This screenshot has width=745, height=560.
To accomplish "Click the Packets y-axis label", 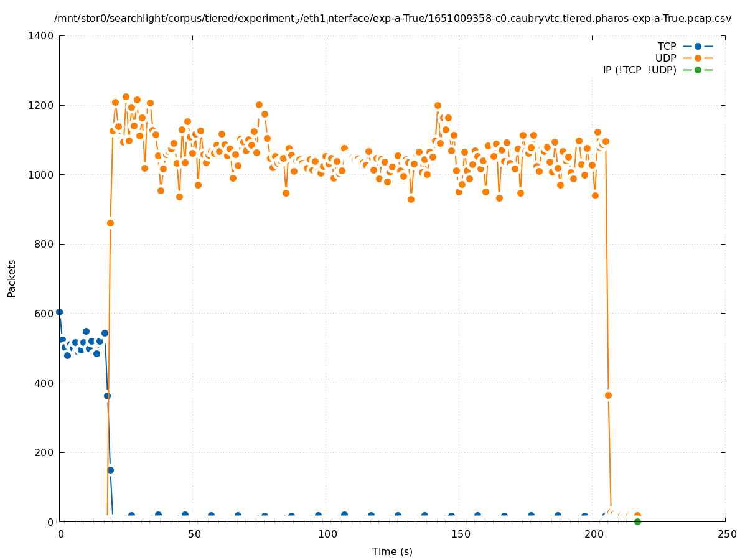I will (12, 278).
